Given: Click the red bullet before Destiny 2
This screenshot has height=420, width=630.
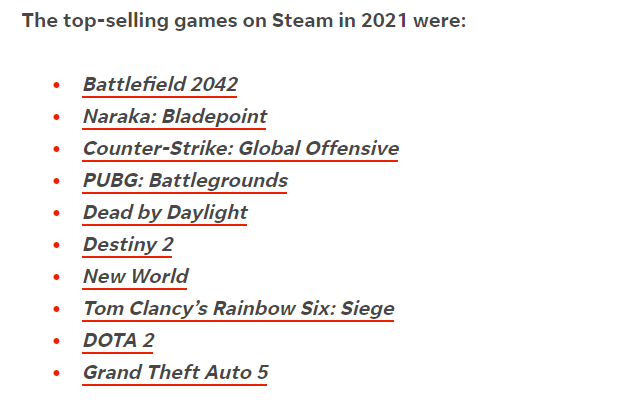Looking at the screenshot, I should [x=57, y=246].
